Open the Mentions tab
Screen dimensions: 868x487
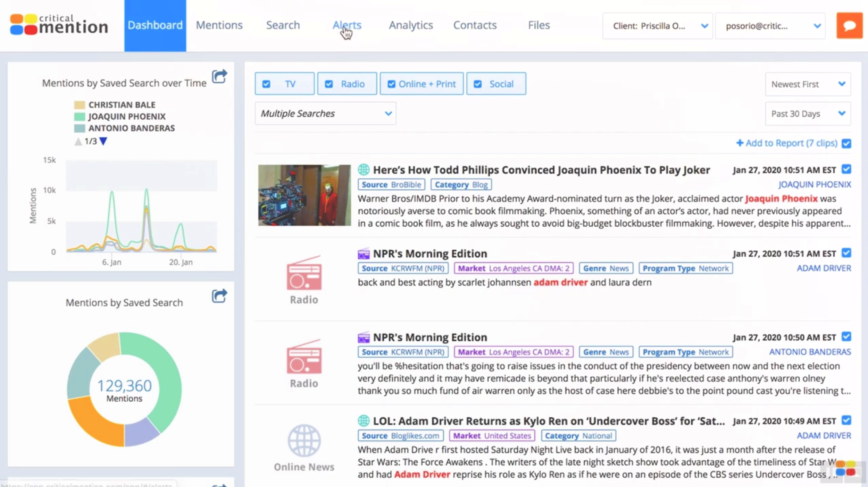[219, 25]
